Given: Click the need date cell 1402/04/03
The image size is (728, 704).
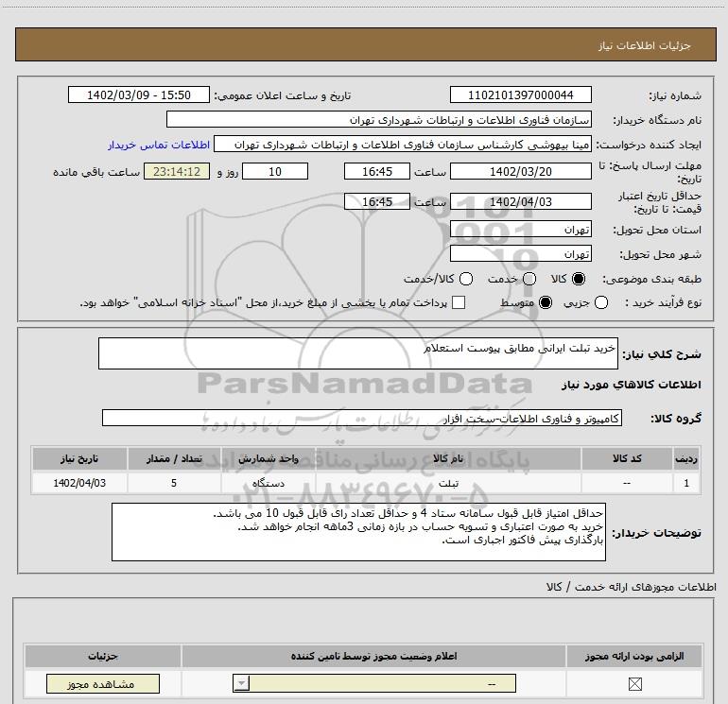Looking at the screenshot, I should [x=79, y=483].
